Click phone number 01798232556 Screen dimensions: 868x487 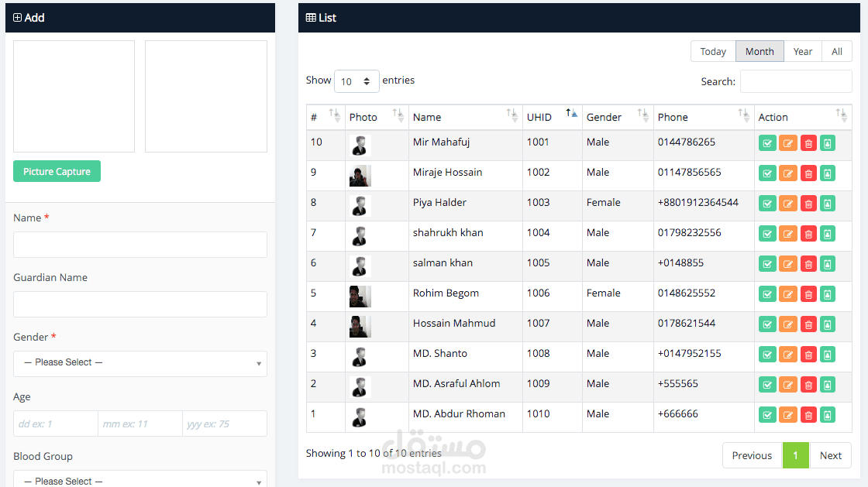[689, 233]
